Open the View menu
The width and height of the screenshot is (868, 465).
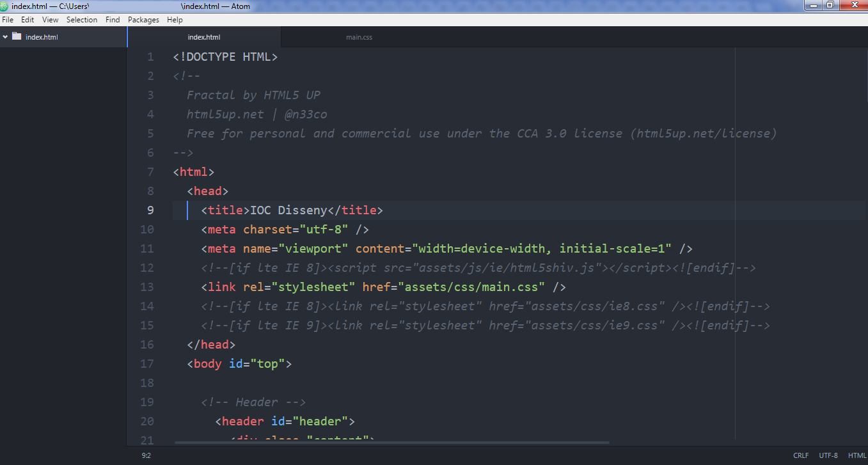click(51, 20)
